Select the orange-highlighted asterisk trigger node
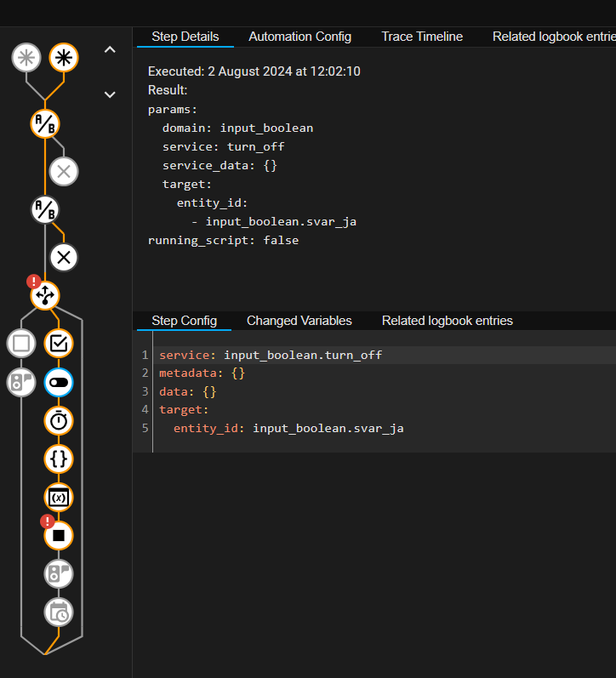Viewport: 616px width, 678px height. click(62, 58)
